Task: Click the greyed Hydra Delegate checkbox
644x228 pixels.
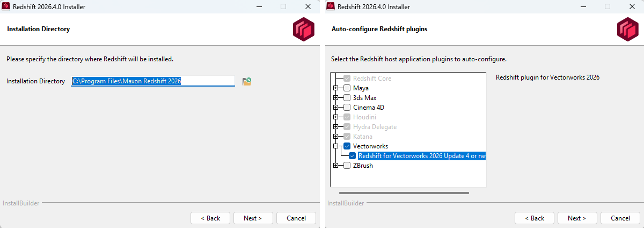Action: 347,127
